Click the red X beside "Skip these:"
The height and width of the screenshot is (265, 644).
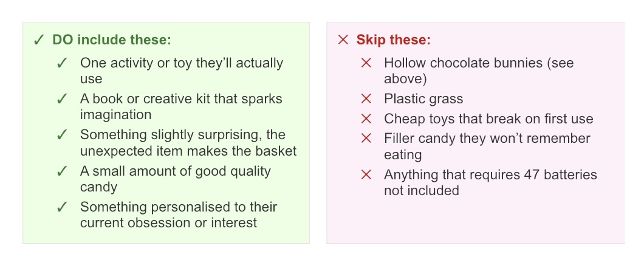click(343, 41)
